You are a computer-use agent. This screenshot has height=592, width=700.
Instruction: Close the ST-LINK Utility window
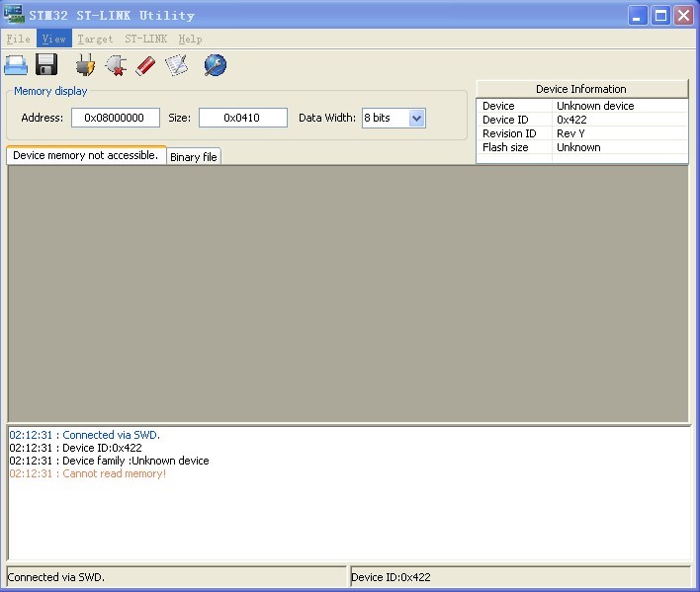click(x=683, y=16)
